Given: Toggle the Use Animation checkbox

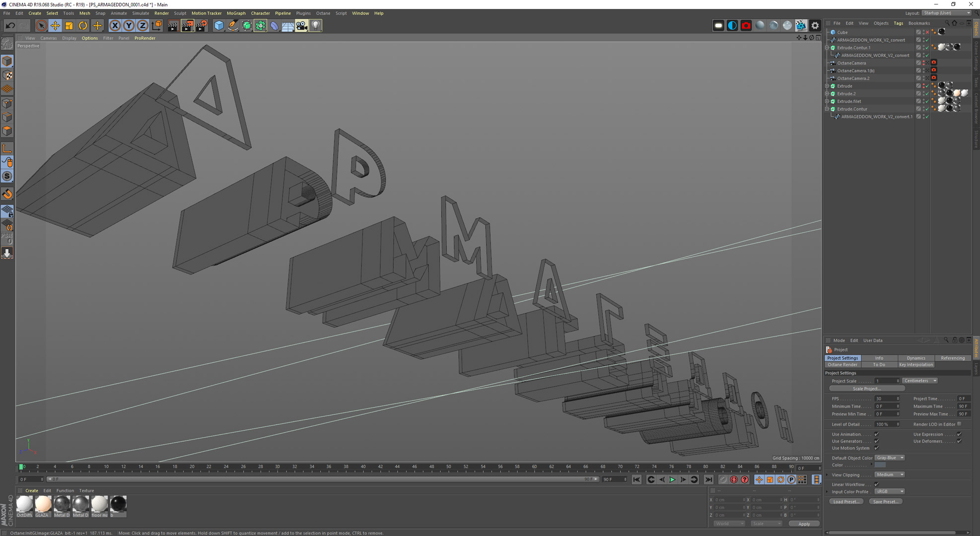Looking at the screenshot, I should coord(877,434).
